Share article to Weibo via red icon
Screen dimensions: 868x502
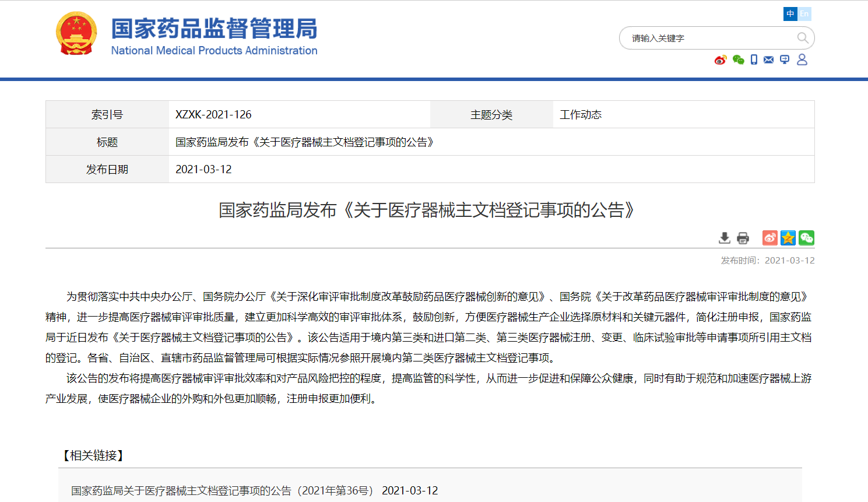coord(770,238)
